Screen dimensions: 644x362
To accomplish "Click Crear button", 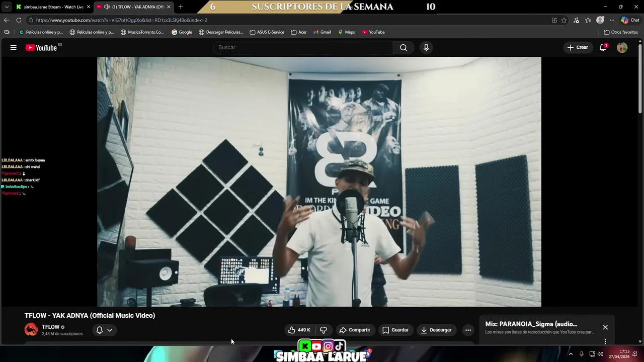I will 578,47.
